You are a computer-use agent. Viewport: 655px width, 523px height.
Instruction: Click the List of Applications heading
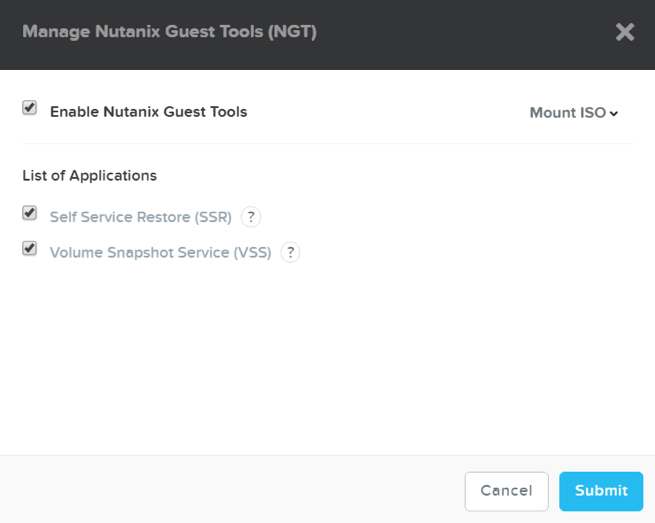pyautogui.click(x=89, y=175)
